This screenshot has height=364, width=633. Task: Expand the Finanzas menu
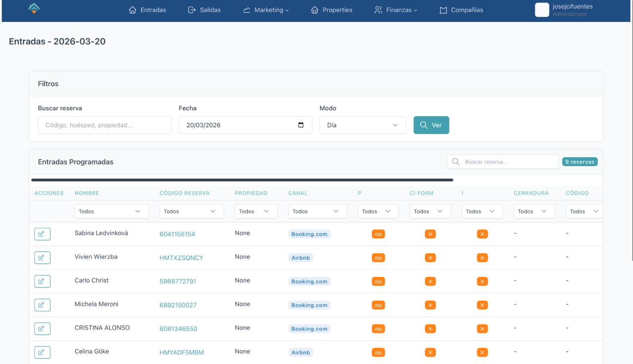coord(396,10)
